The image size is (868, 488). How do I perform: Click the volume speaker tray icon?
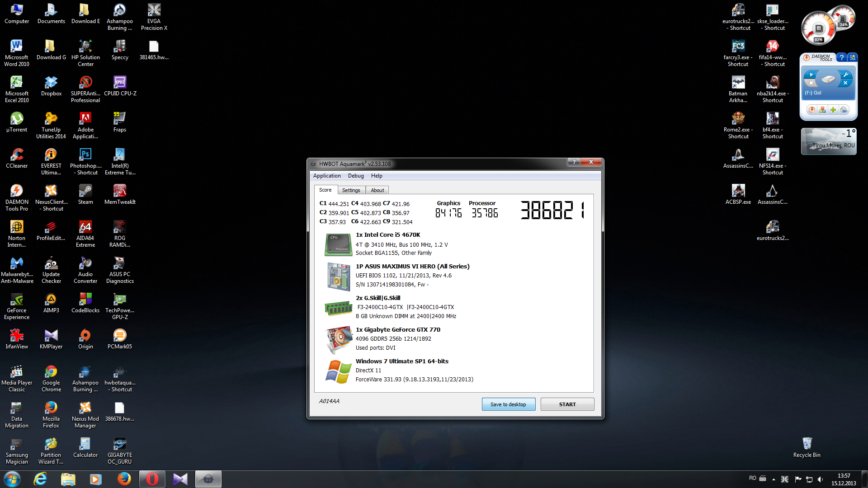[x=820, y=479]
